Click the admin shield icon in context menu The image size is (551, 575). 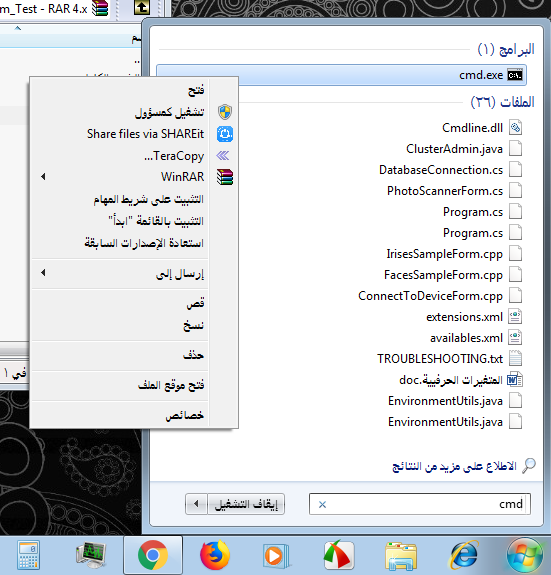tap(224, 112)
